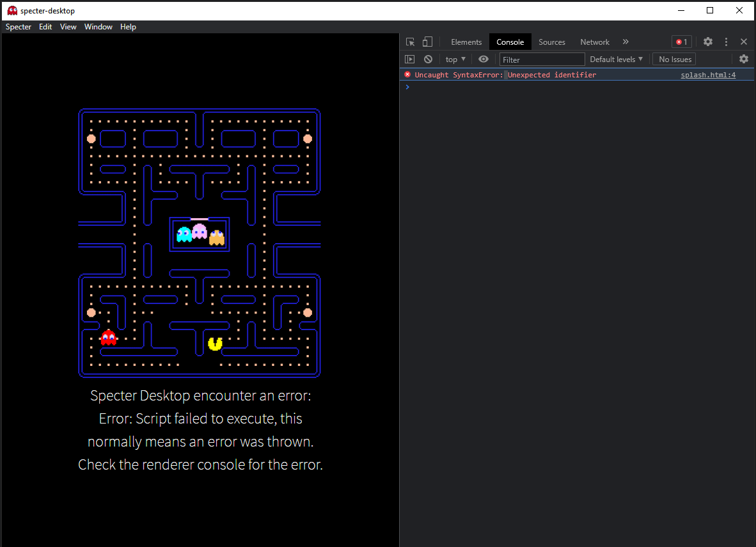Open the View menu

click(x=68, y=27)
